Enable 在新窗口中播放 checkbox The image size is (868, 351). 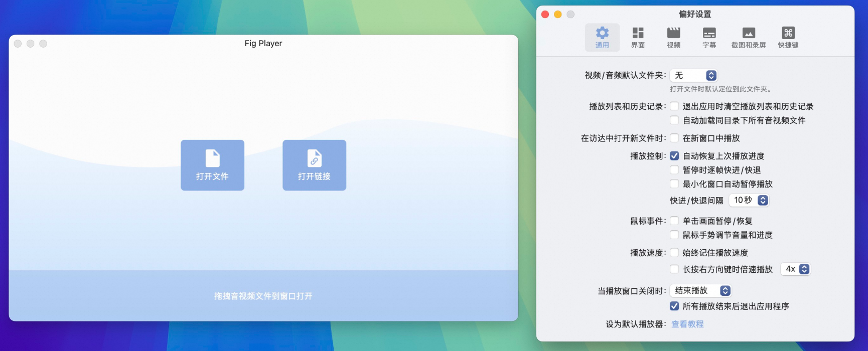[x=675, y=138]
